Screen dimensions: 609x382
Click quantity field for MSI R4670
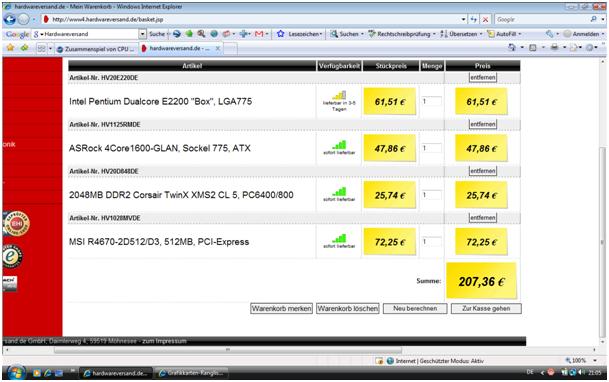(x=432, y=241)
